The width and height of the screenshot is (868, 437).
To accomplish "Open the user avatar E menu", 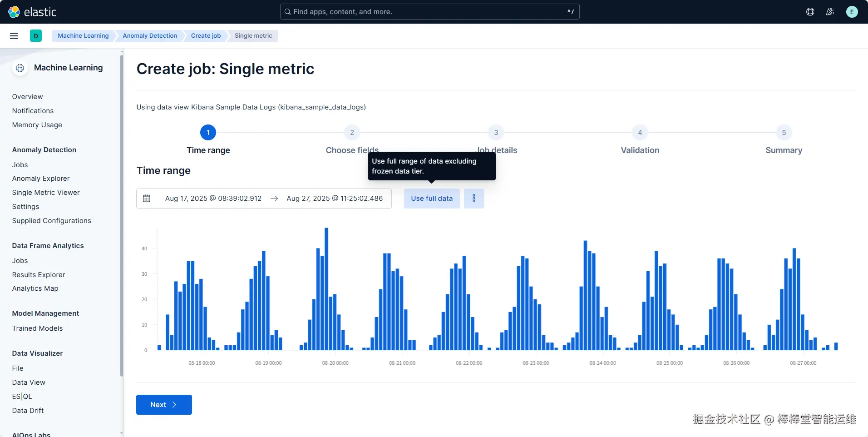I will pyautogui.click(x=852, y=12).
